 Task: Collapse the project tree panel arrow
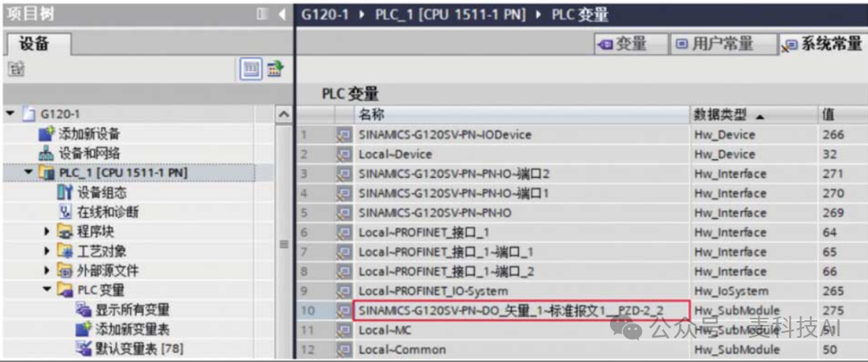282,14
